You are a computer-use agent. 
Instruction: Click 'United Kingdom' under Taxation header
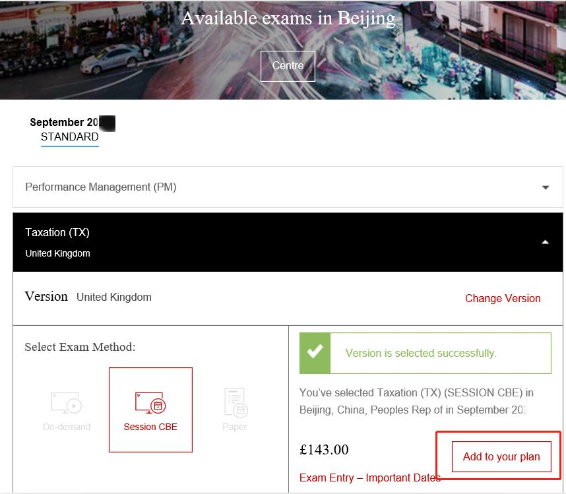coord(58,254)
